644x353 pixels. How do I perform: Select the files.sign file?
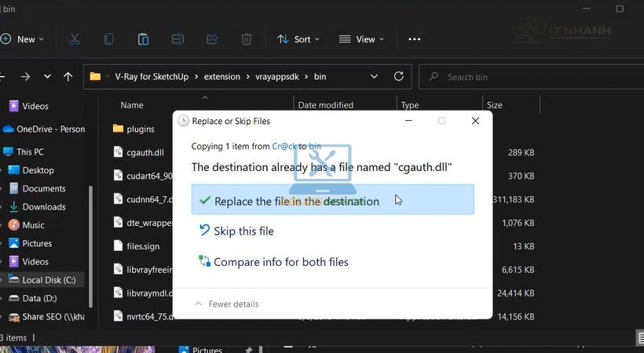tap(137, 246)
